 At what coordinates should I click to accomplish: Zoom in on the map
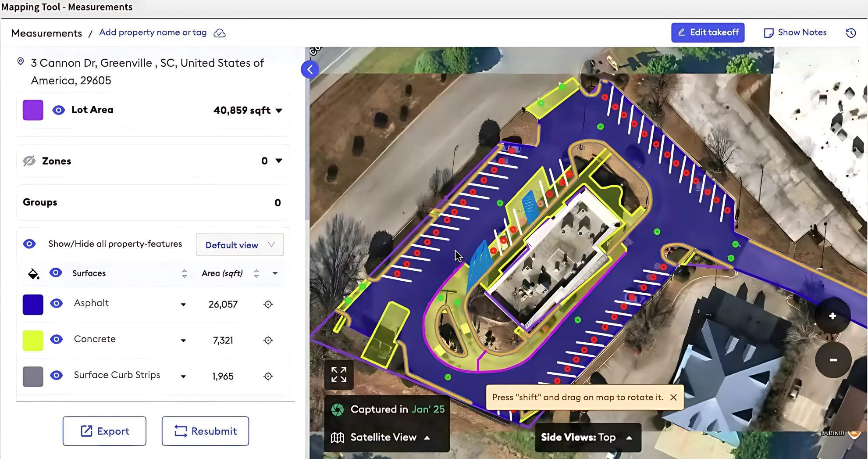pyautogui.click(x=832, y=316)
